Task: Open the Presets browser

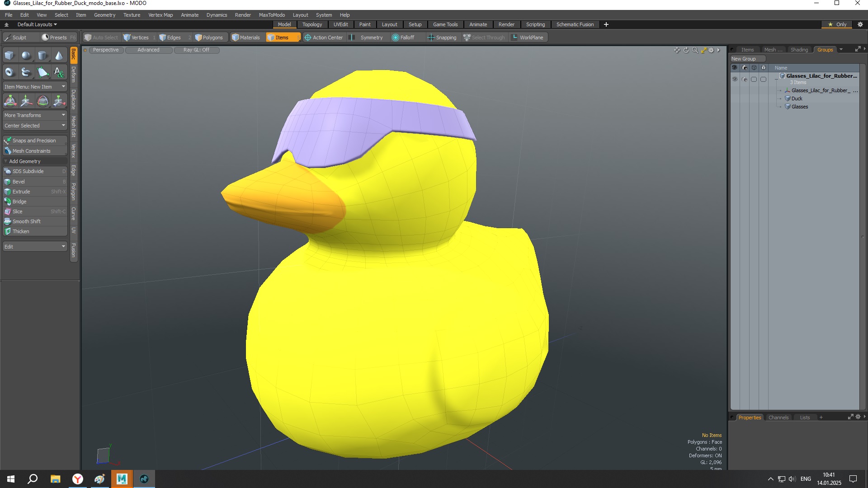Action: (x=58, y=38)
